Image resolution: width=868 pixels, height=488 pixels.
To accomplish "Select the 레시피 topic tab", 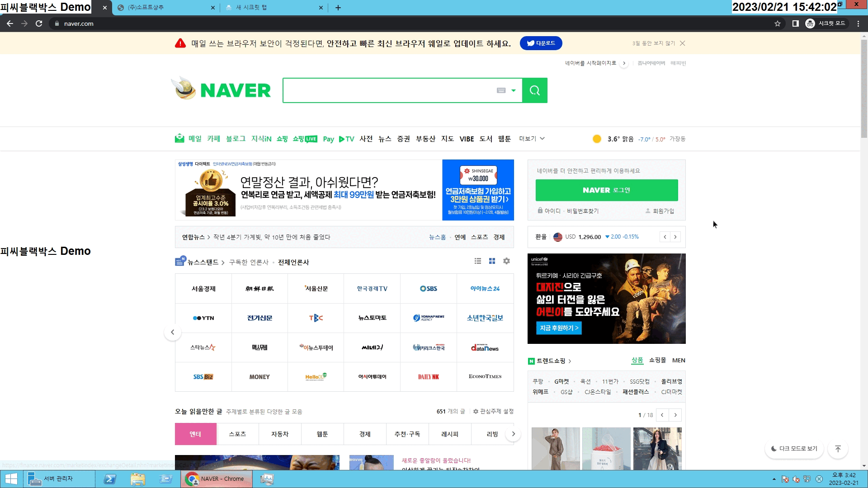I will pos(450,434).
